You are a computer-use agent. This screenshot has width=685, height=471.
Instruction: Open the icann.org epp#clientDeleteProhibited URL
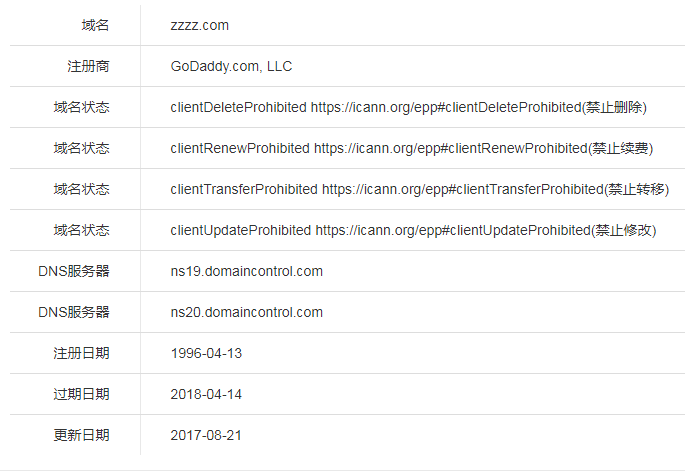[x=446, y=107]
